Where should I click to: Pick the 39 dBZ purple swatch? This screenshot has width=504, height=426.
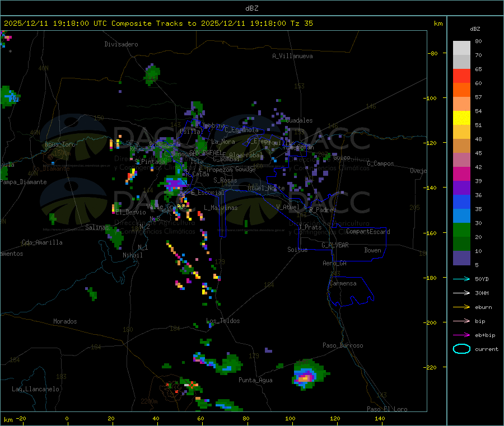click(461, 188)
